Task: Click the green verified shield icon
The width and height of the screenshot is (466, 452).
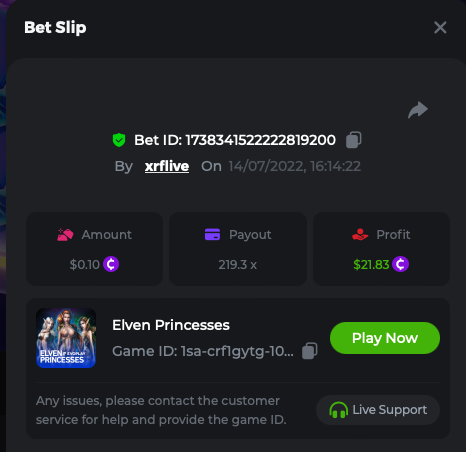Action: tap(119, 140)
